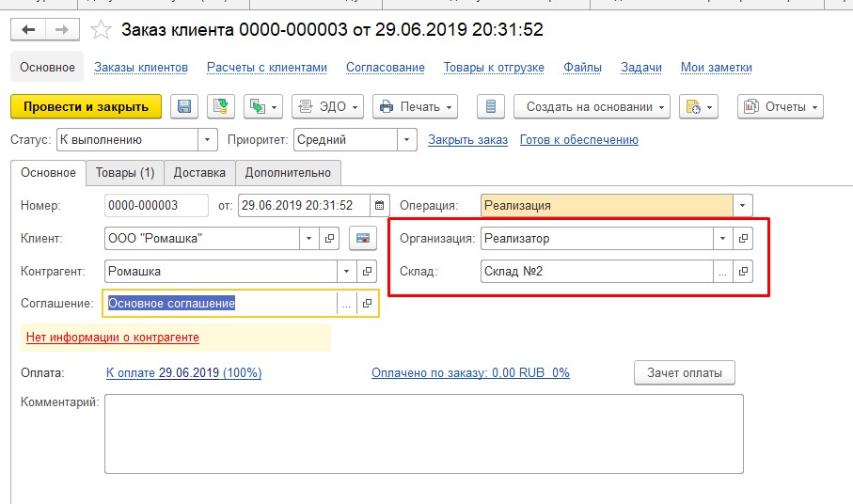Open the reminder icon dropdown before Отчеты
The image size is (853, 504).
pyautogui.click(x=699, y=106)
